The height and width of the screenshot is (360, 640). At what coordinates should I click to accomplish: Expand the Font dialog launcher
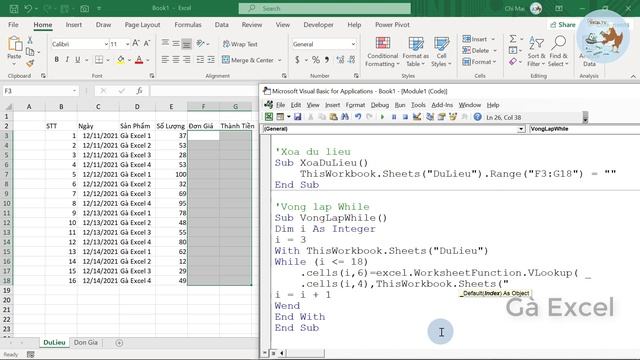coord(152,76)
